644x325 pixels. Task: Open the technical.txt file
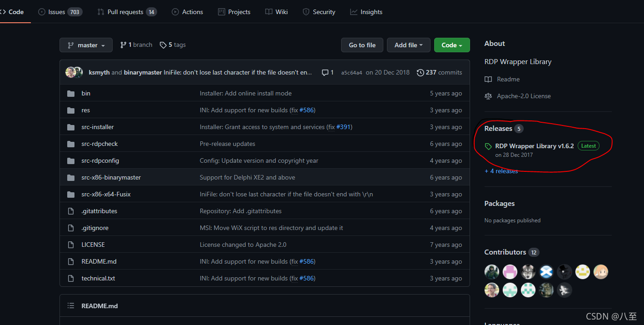point(98,278)
